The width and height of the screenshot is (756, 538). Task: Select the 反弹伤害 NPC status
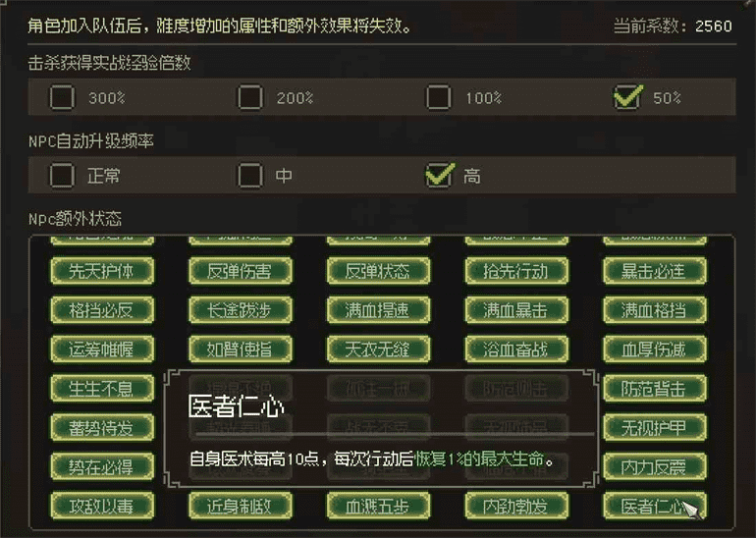[x=241, y=271]
